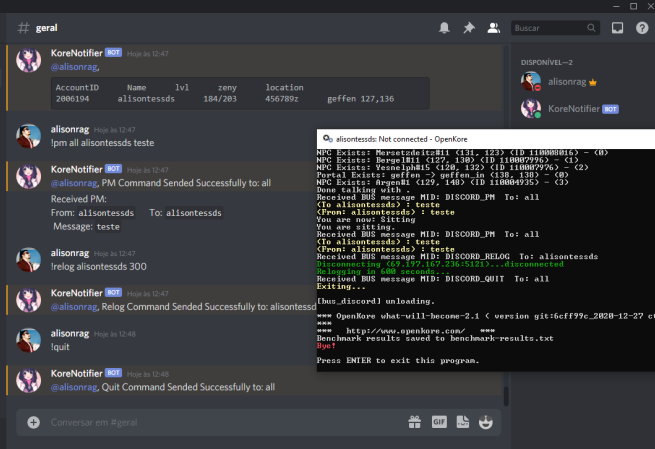The height and width of the screenshot is (449, 655).
Task: Toggle the member list icon
Action: point(493,28)
